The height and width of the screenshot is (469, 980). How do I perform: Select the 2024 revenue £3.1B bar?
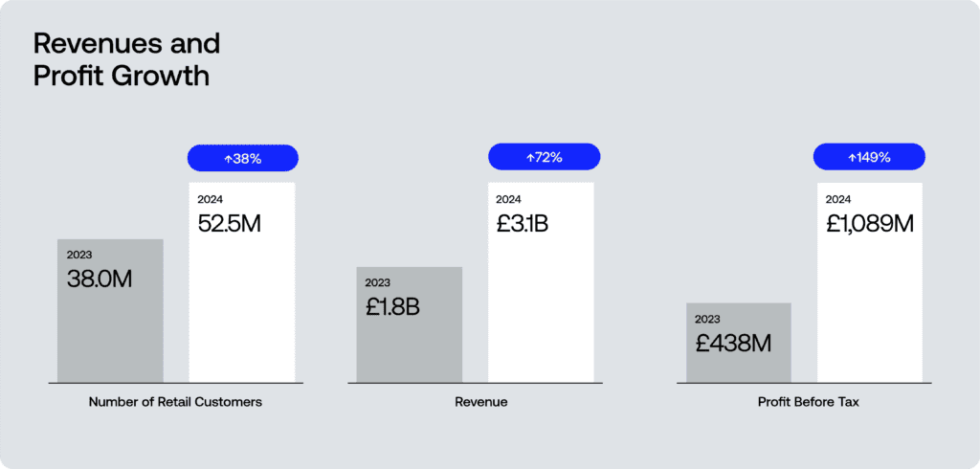click(x=541, y=282)
